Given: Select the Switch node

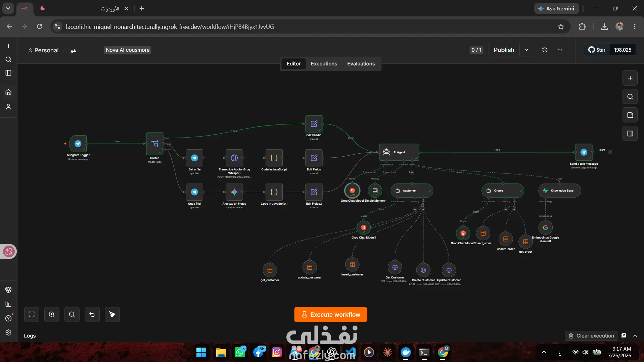Looking at the screenshot, I should pyautogui.click(x=155, y=144).
